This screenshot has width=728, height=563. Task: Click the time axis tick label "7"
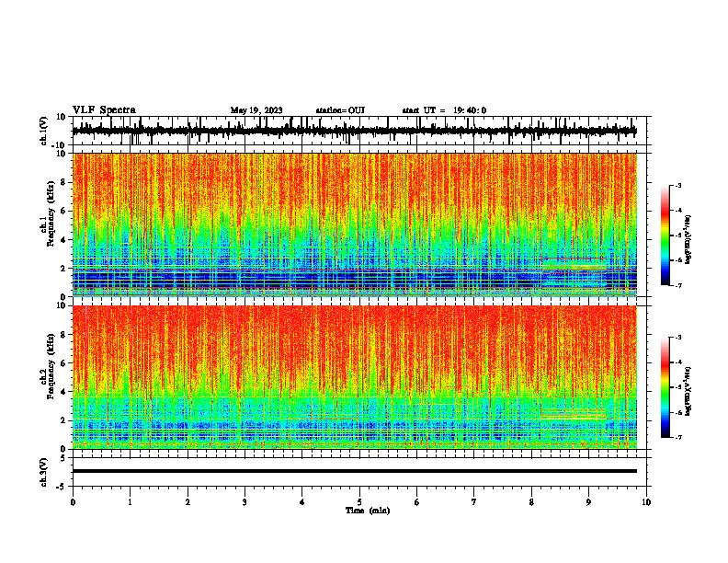474,502
